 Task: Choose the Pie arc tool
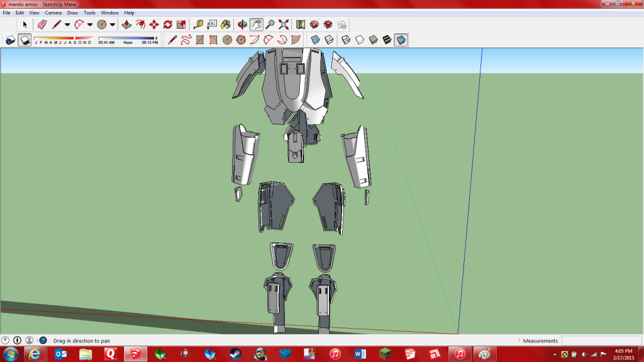pyautogui.click(x=296, y=40)
